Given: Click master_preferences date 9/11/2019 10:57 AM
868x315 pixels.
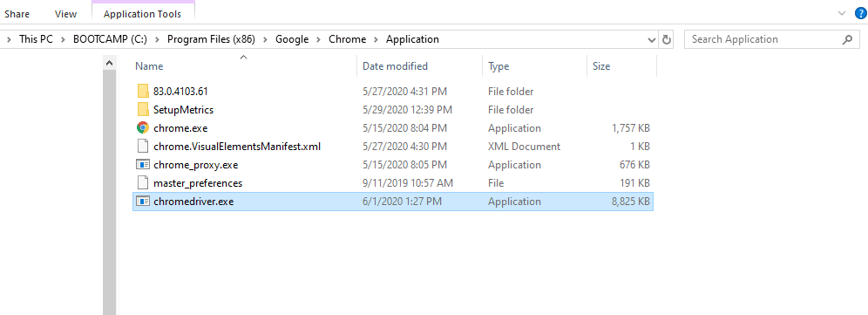Looking at the screenshot, I should point(408,183).
